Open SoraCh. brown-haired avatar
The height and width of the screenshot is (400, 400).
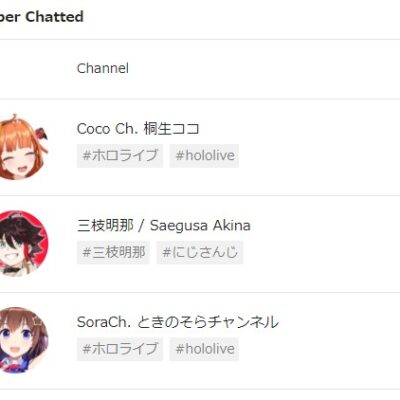pyautogui.click(x=24, y=340)
